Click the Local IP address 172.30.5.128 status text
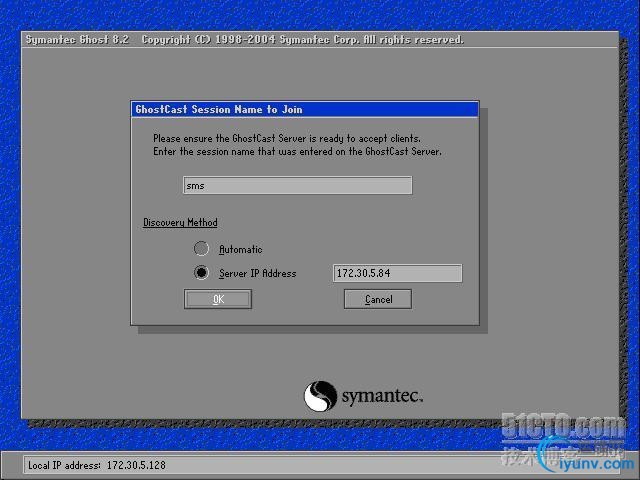Image resolution: width=640 pixels, height=480 pixels. [97, 465]
